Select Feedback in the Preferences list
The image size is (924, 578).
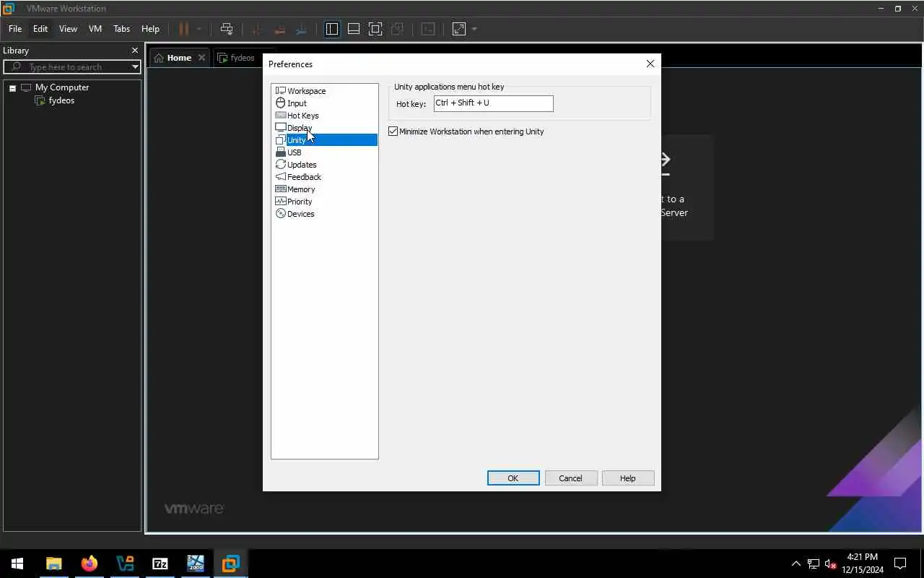(x=304, y=177)
